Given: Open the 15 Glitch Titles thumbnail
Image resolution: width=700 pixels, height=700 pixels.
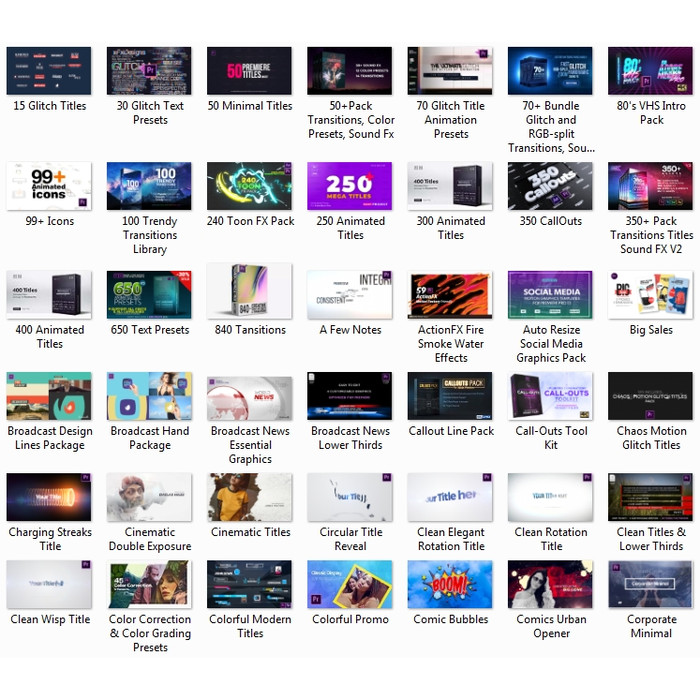Looking at the screenshot, I should tap(49, 71).
